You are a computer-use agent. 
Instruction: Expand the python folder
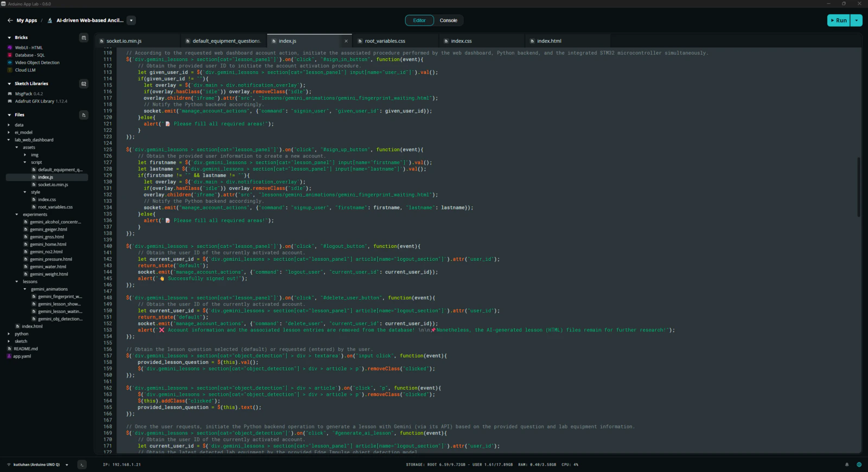(9, 334)
